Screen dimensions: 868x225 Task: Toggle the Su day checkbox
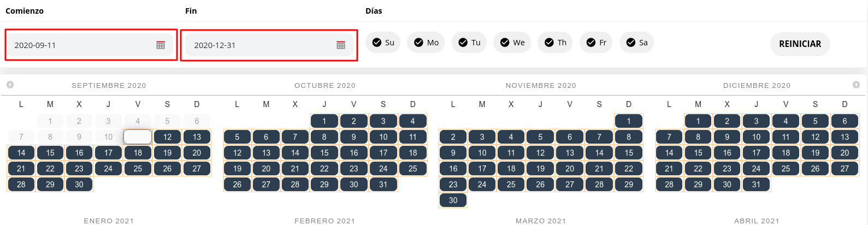click(x=383, y=43)
